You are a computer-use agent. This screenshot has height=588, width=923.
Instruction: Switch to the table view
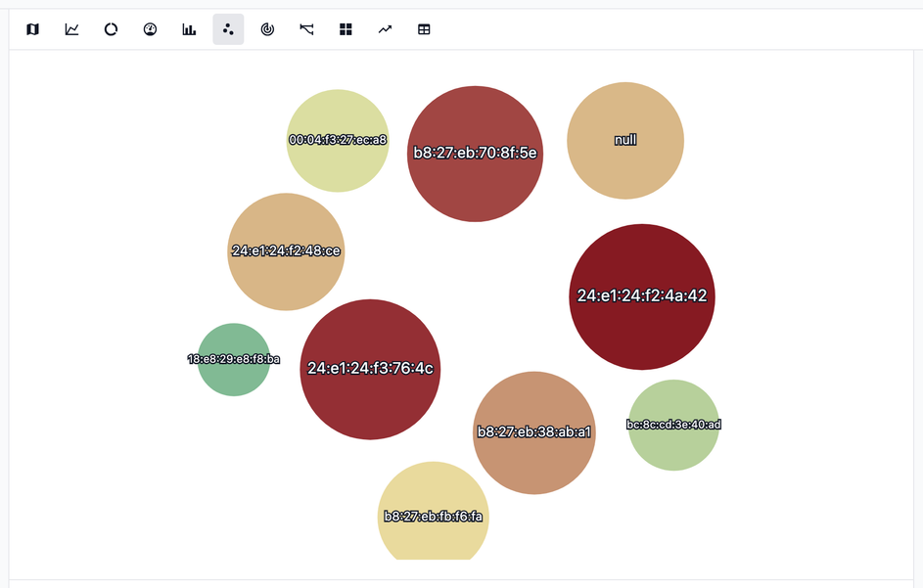(x=424, y=29)
